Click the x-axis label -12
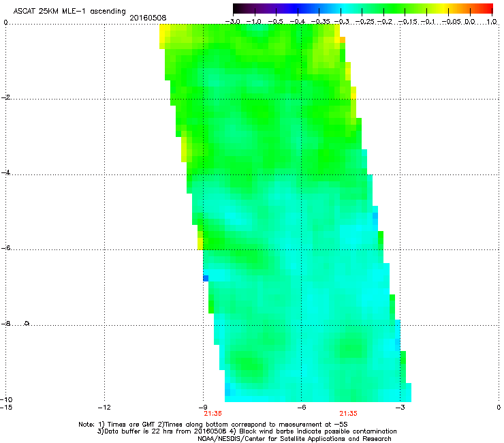 coord(104,408)
